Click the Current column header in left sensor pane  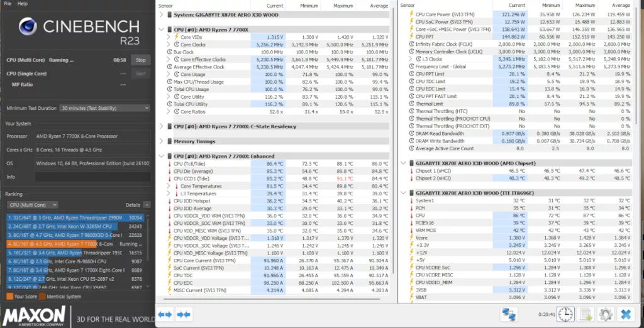[274, 6]
